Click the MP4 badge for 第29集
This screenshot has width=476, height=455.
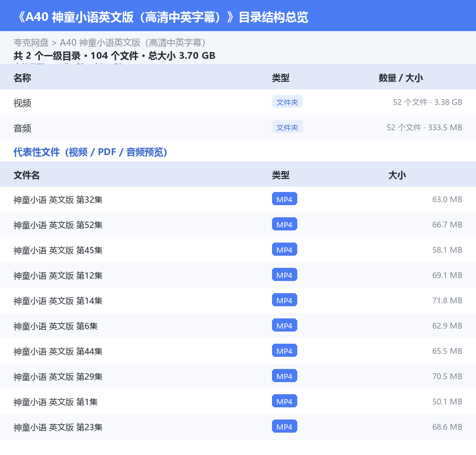(x=285, y=376)
